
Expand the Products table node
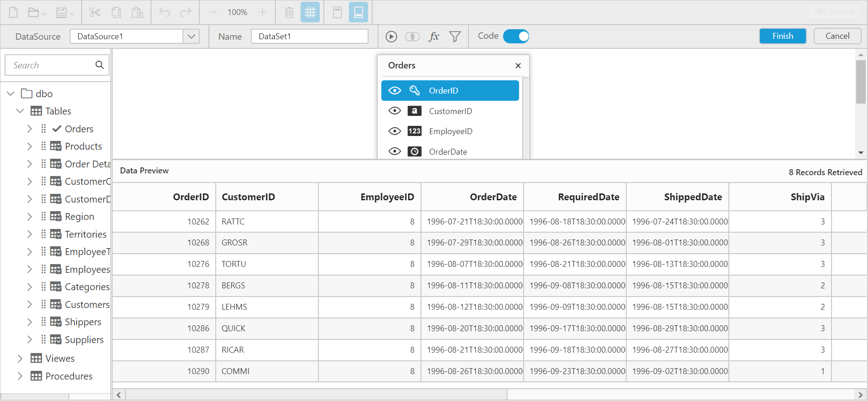tap(30, 146)
